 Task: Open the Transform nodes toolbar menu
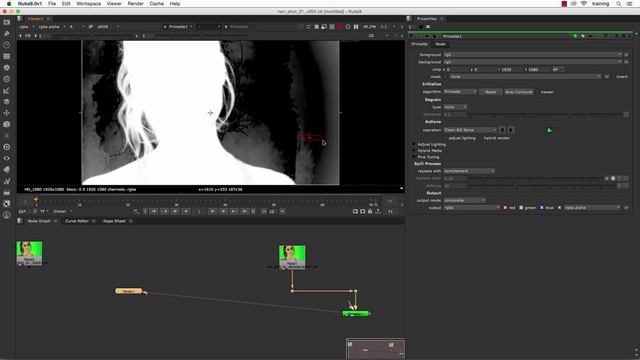7,113
